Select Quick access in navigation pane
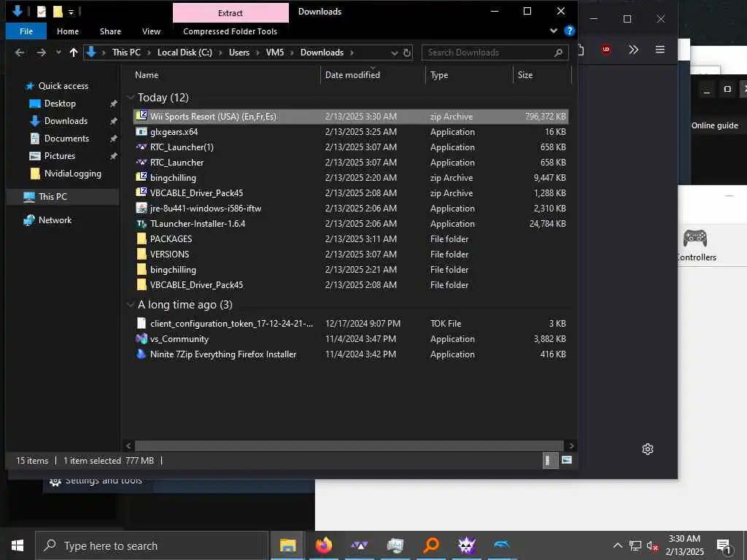The height and width of the screenshot is (560, 747). [63, 86]
